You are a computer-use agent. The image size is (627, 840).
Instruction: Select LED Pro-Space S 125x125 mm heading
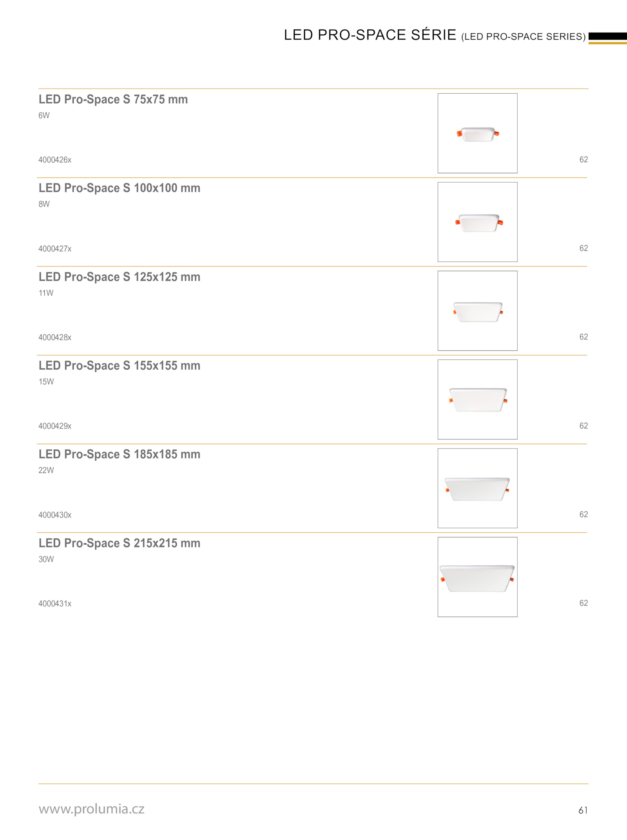pos(120,277)
